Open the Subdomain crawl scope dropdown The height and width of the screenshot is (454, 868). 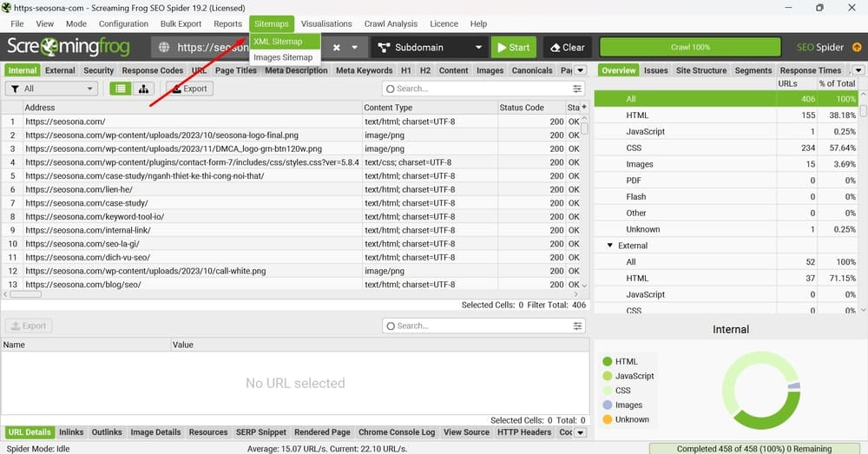[430, 48]
